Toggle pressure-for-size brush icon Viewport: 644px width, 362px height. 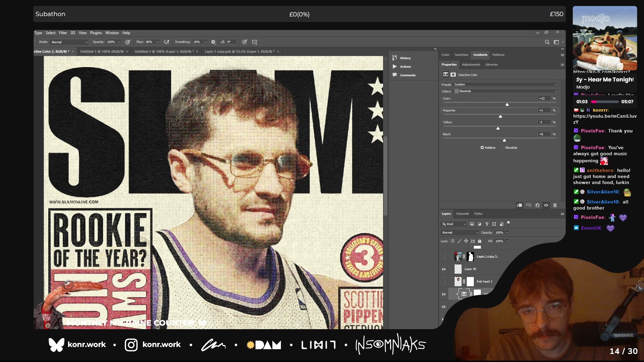[245, 42]
